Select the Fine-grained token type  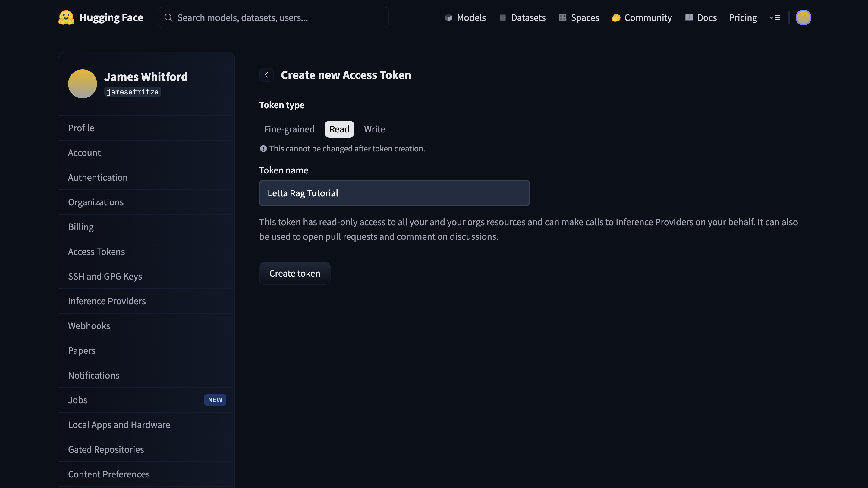[289, 129]
